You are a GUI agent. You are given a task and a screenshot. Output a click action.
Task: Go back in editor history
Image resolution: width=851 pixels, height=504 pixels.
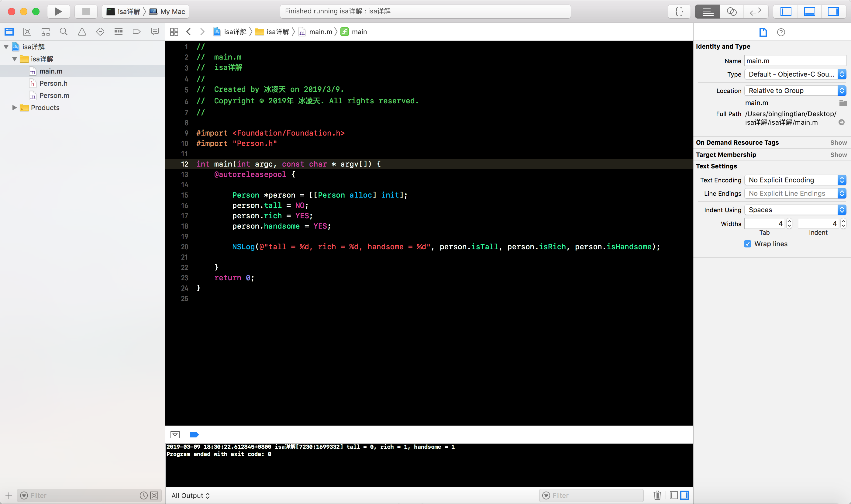(x=188, y=32)
